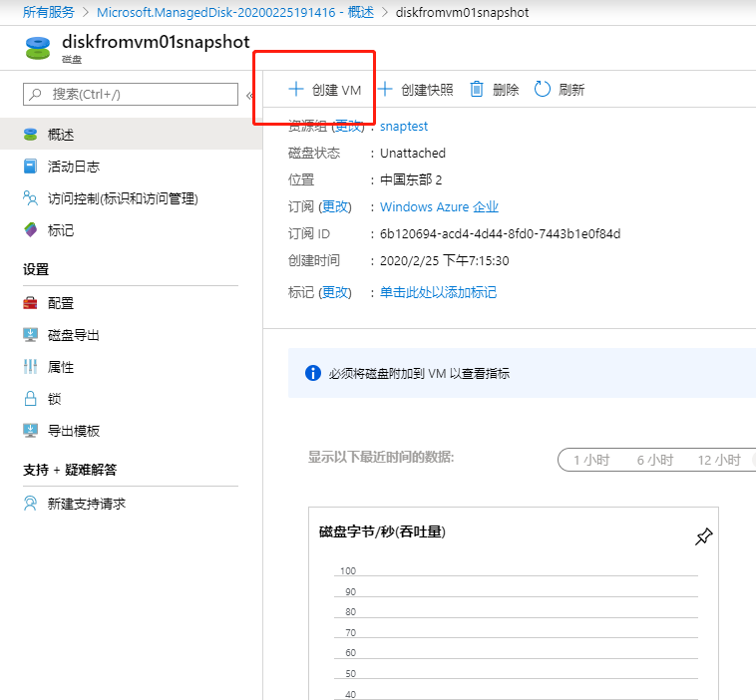Viewport: 756px width, 700px height.
Task: Click the padlock icon beside 锁
Action: pyautogui.click(x=30, y=398)
